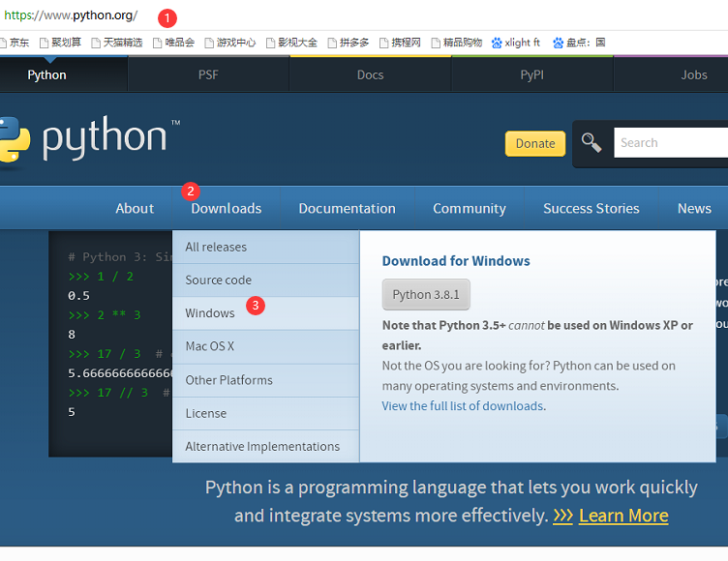Image resolution: width=728 pixels, height=561 pixels.
Task: Switch to the PyPI top tab
Action: coord(532,74)
